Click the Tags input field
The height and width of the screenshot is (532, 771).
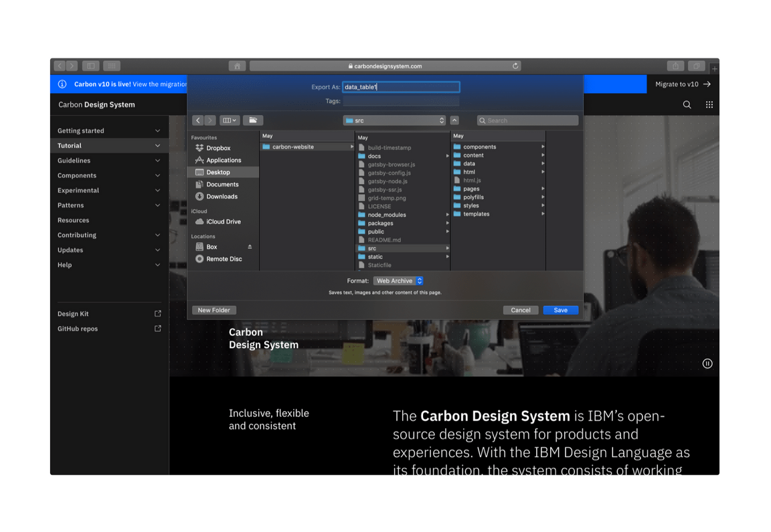(401, 101)
